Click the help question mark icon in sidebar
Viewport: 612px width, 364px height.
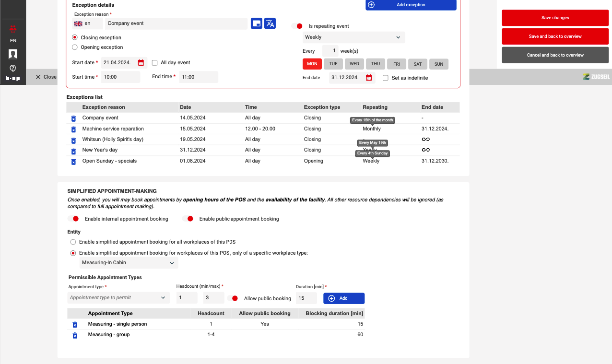[13, 68]
